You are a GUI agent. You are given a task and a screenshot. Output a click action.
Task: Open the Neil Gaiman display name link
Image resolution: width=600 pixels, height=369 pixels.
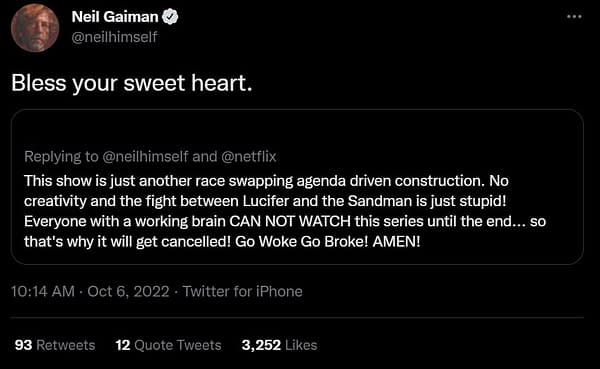(x=115, y=17)
